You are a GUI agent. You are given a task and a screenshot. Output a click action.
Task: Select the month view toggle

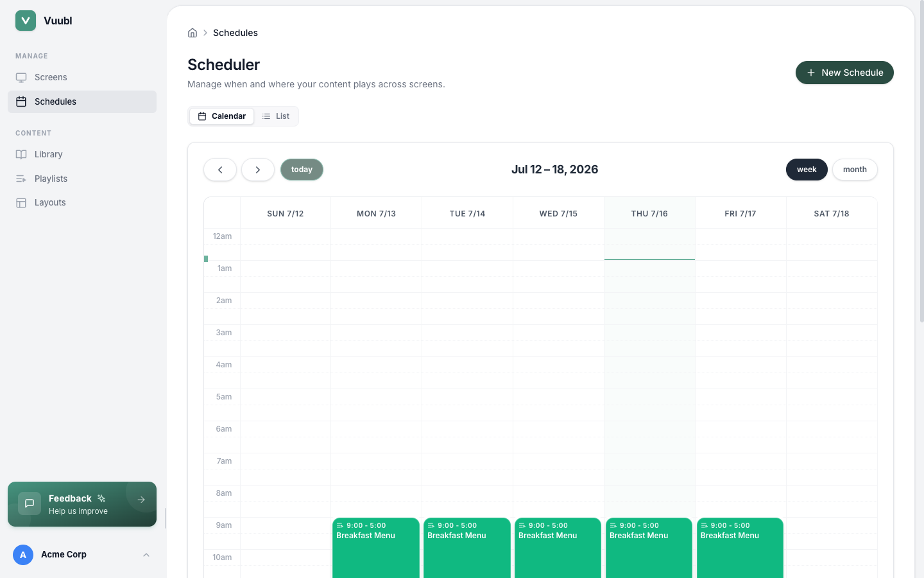pos(855,170)
